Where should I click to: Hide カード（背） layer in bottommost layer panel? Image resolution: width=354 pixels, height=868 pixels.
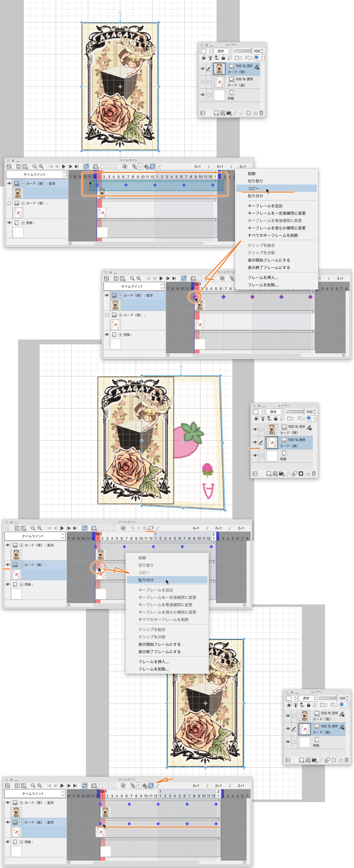pyautogui.click(x=288, y=715)
